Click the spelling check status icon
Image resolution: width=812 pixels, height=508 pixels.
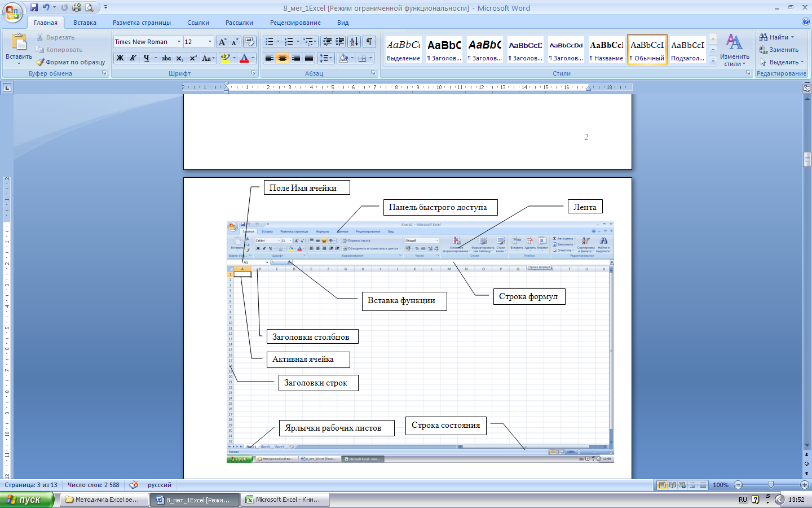coord(134,485)
